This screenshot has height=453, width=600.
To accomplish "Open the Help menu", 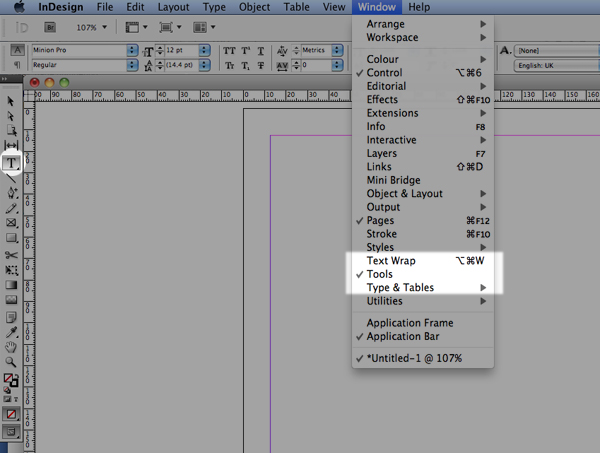I will (419, 7).
